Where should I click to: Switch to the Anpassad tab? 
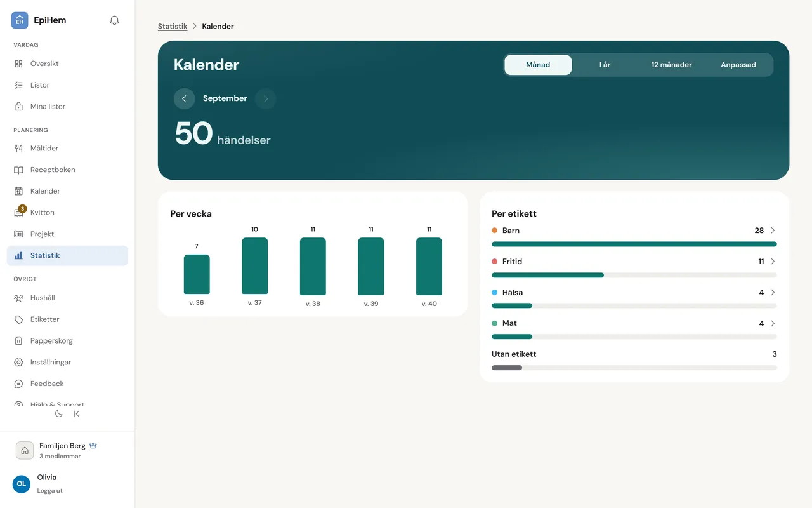(x=738, y=65)
